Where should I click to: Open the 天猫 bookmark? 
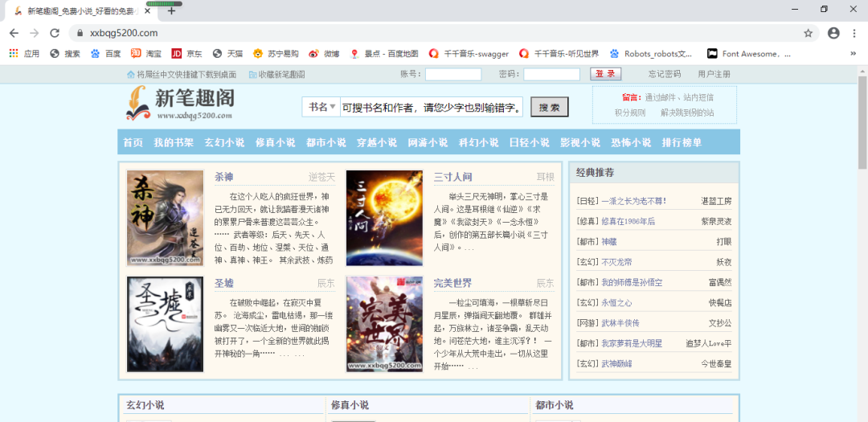pos(228,54)
